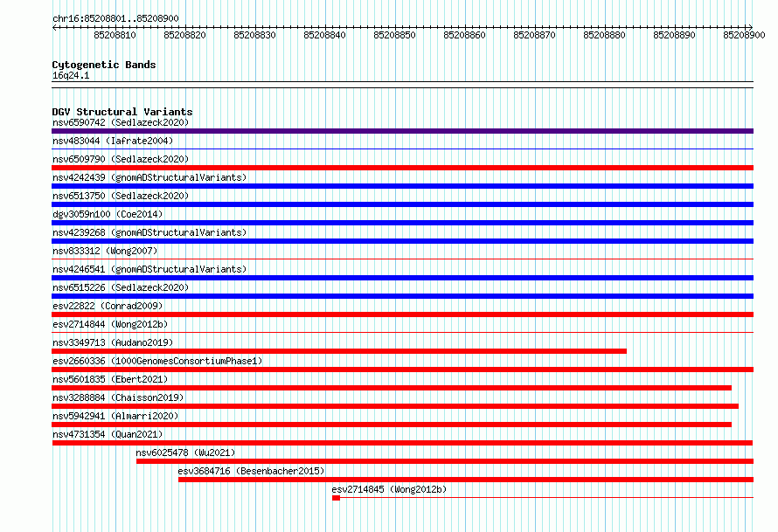Click ruler position 85208900
The height and width of the screenshot is (532, 778).
[x=744, y=35]
